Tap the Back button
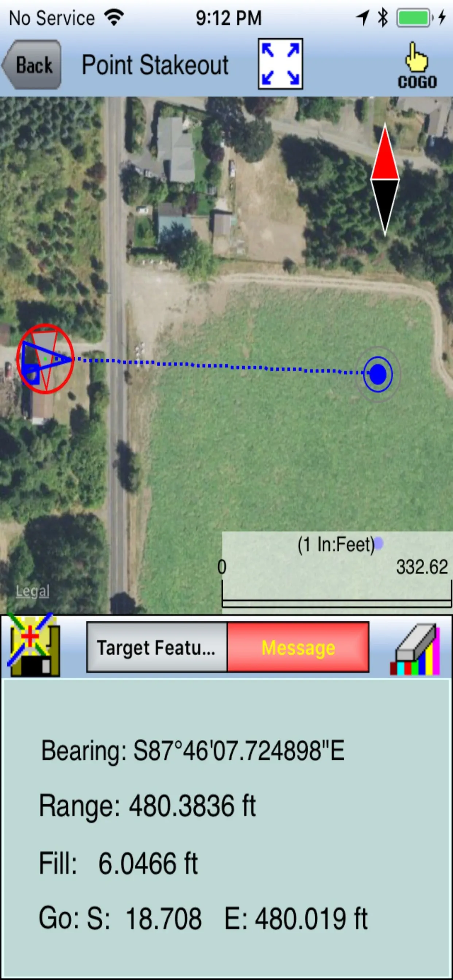Image resolution: width=453 pixels, height=980 pixels. (x=32, y=64)
